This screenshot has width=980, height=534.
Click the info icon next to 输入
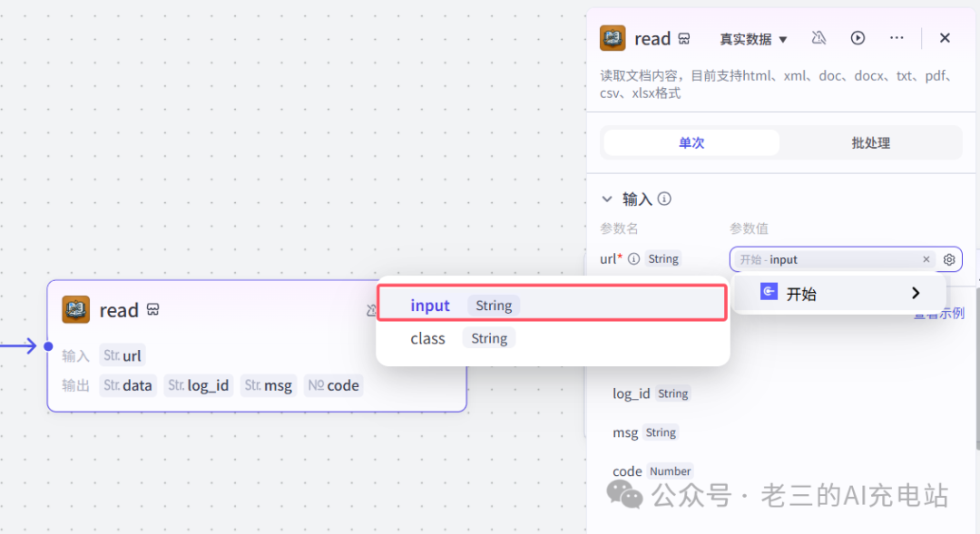tap(664, 199)
